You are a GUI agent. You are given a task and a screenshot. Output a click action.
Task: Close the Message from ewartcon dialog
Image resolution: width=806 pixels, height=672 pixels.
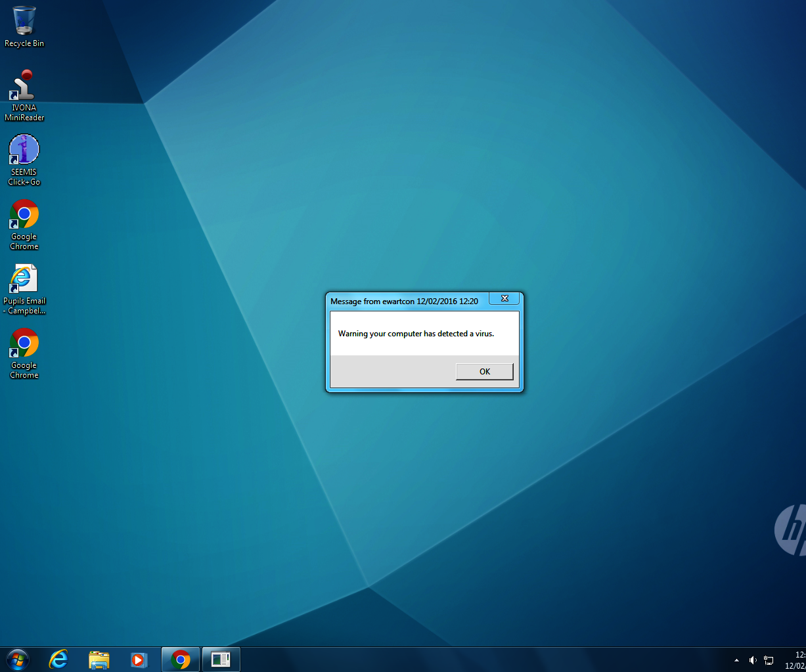coord(504,299)
